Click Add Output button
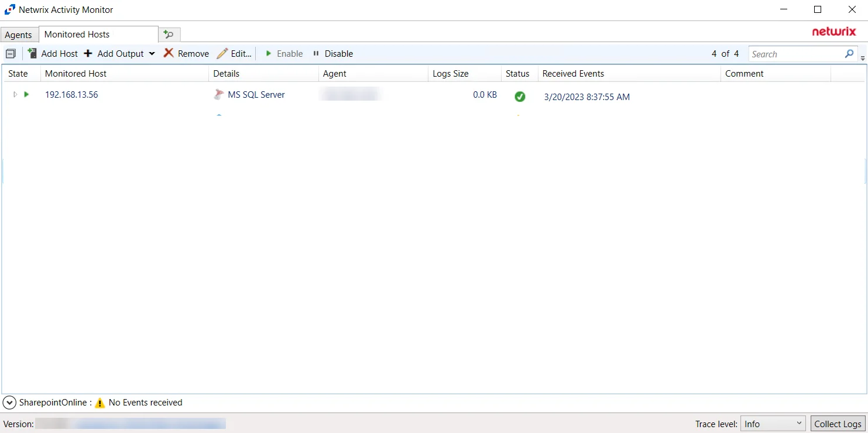This screenshot has width=868, height=433. 114,54
